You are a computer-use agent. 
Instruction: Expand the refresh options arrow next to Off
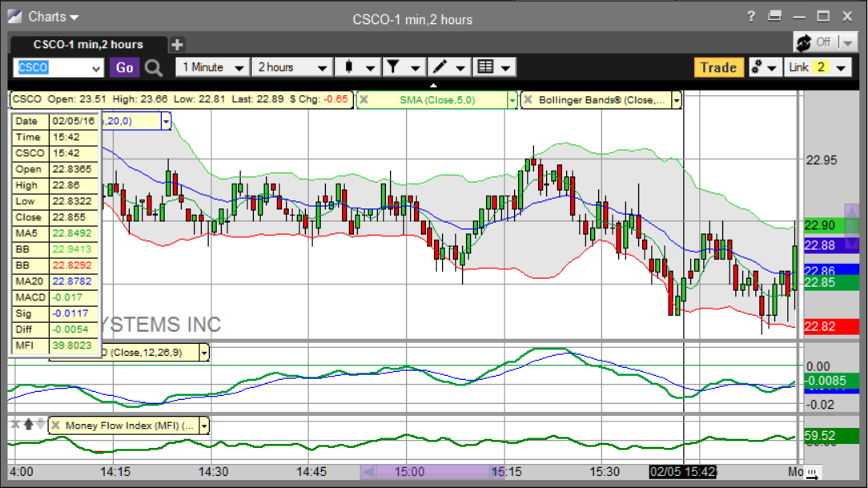coord(847,42)
